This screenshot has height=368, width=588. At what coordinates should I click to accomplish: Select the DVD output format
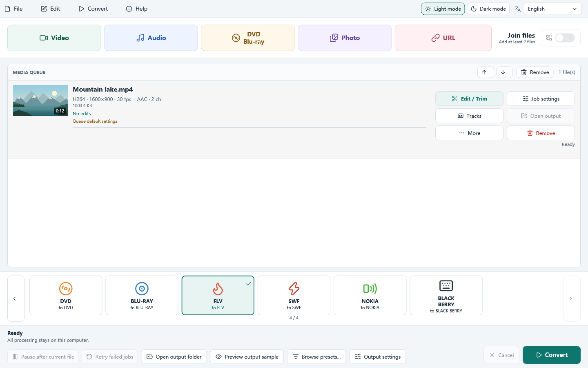[66, 295]
